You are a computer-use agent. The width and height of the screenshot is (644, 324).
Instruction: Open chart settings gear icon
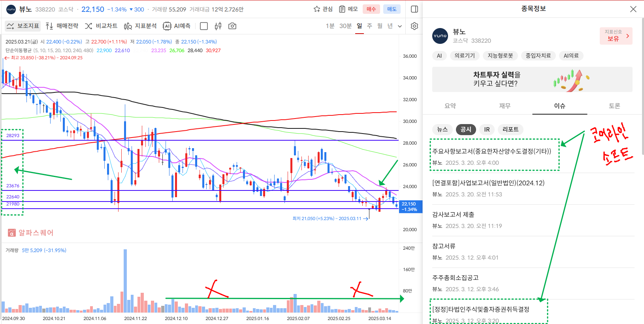point(414,26)
